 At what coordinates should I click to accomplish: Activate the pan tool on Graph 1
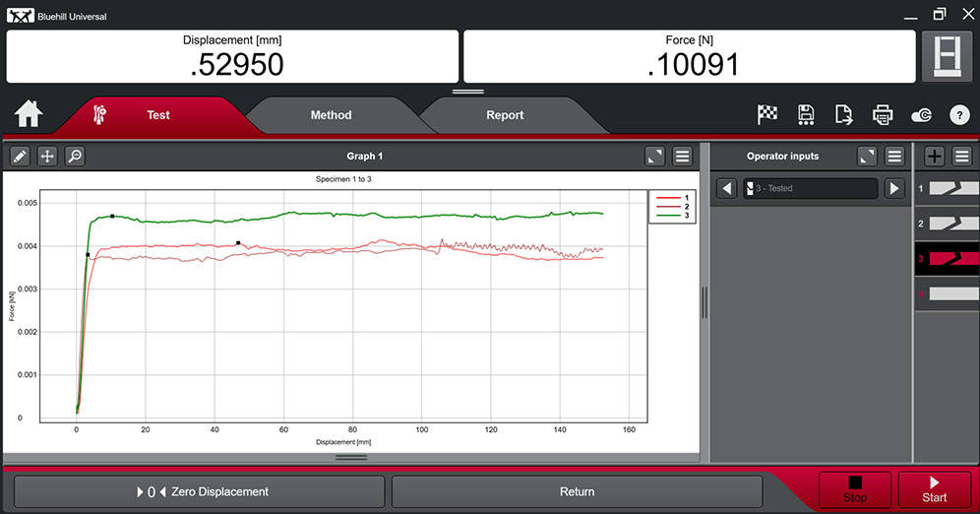point(47,156)
